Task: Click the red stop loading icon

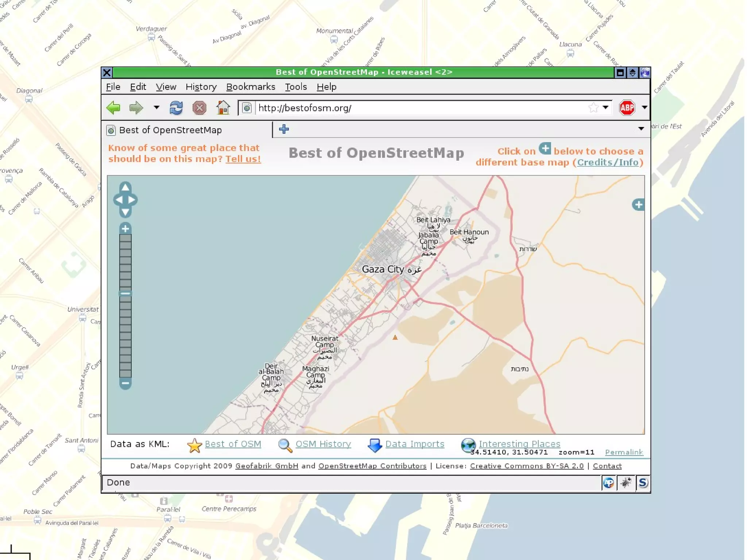Action: (199, 108)
